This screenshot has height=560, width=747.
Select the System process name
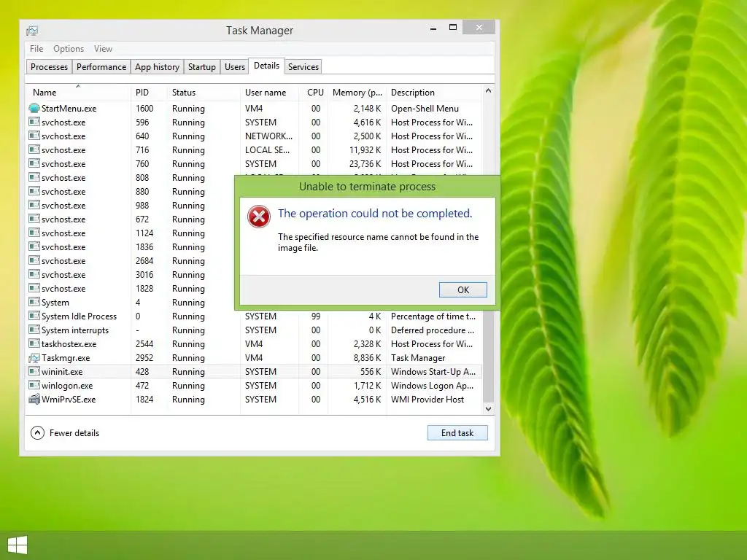55,303
